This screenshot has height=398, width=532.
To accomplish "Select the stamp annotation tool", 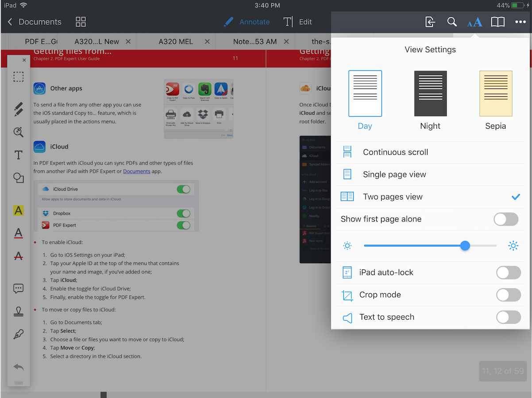I will click(18, 311).
